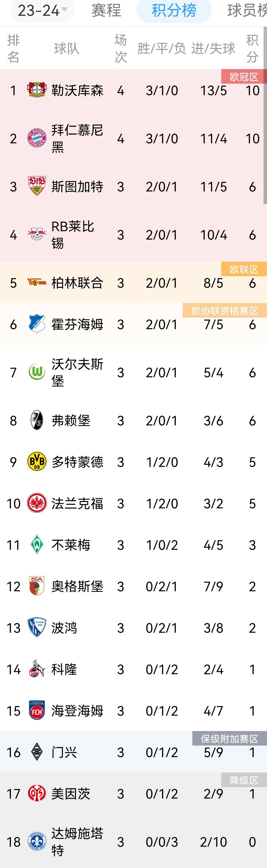Click the 美因茨 team name
The height and width of the screenshot is (868, 267).
tap(71, 793)
